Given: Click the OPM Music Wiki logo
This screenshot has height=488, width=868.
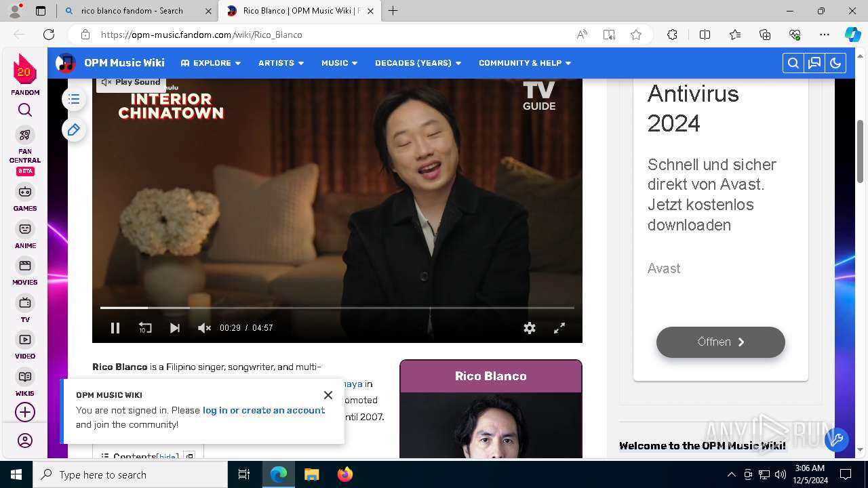Looking at the screenshot, I should (x=66, y=63).
